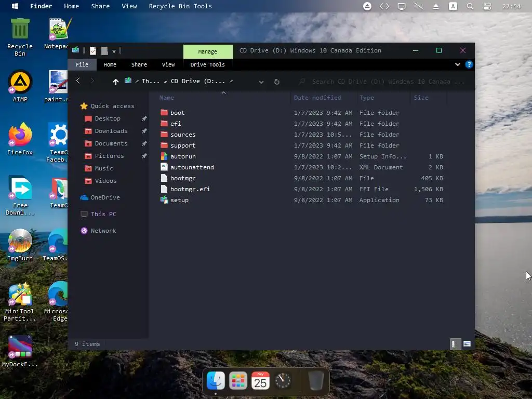Open search magnifier in top menu bar
Viewport: 532px width, 399px height.
tap(470, 6)
